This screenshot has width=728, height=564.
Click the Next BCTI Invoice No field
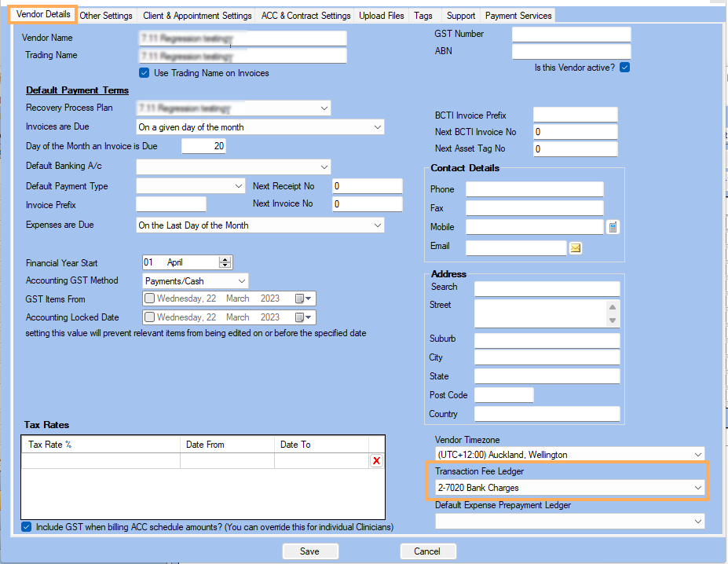point(576,132)
